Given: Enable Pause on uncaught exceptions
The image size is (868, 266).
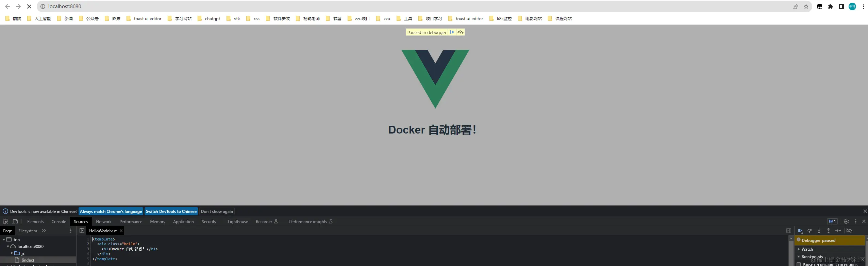Looking at the screenshot, I should (x=799, y=264).
